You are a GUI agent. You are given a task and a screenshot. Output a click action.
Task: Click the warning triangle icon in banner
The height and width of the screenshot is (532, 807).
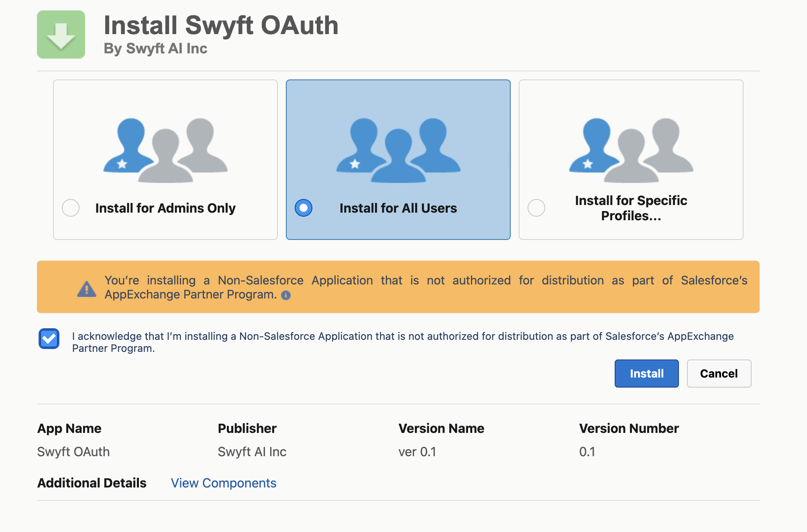(x=87, y=288)
